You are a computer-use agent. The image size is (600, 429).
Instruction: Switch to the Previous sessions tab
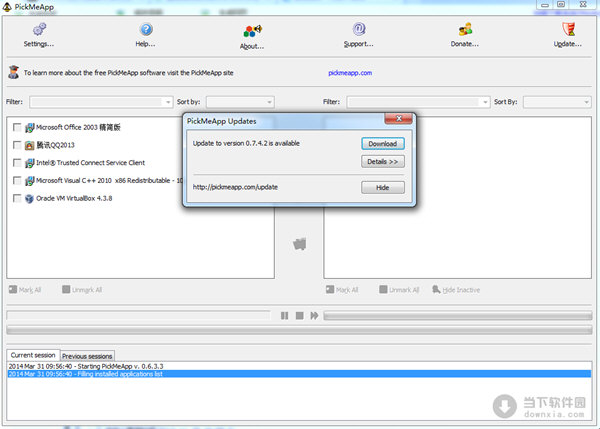pos(88,355)
